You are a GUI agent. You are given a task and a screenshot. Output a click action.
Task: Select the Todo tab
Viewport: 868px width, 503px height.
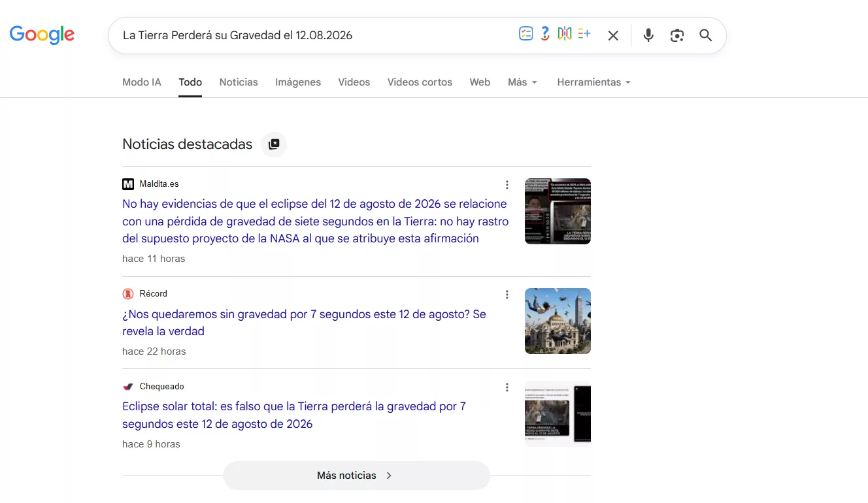pyautogui.click(x=190, y=82)
